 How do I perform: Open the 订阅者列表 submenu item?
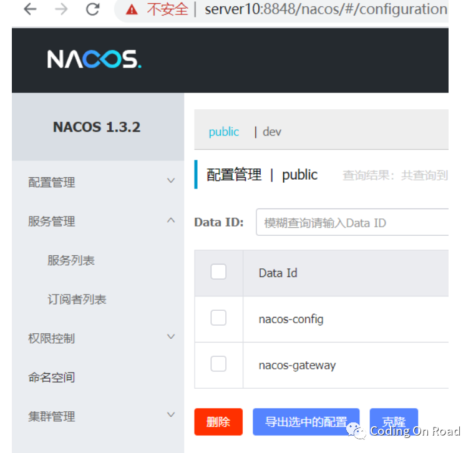(x=77, y=300)
